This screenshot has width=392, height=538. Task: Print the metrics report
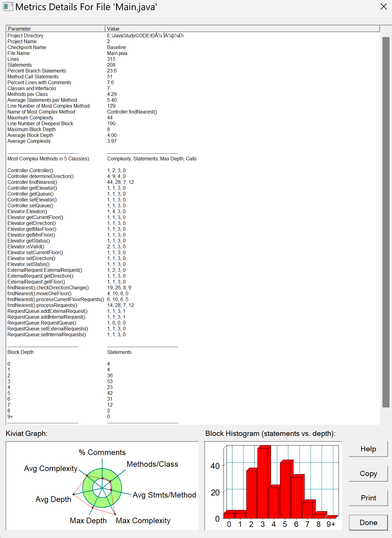(368, 498)
